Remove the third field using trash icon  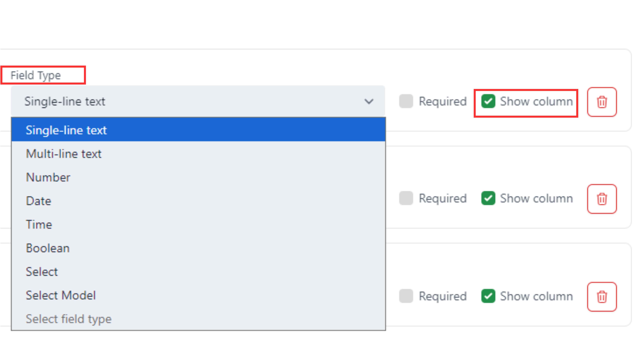coord(602,297)
